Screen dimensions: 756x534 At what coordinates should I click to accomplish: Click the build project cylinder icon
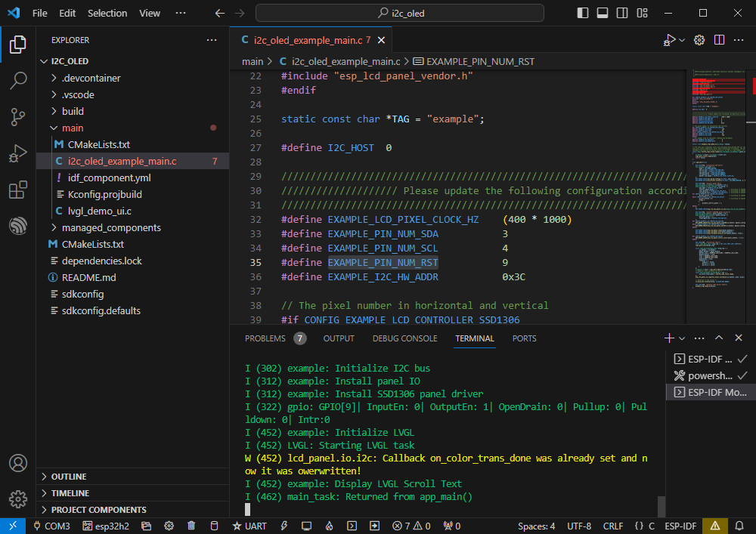point(215,526)
